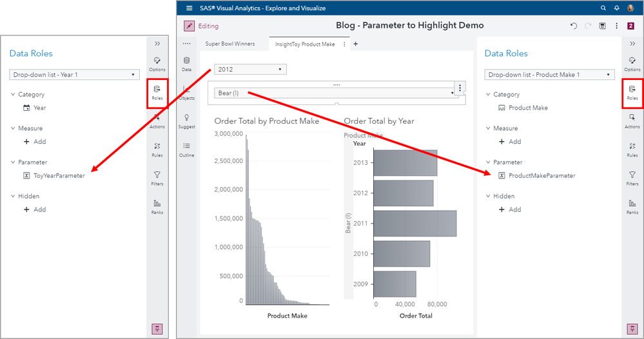Viewport: 644px width, 339px height.
Task: Open report more options menu
Action: point(616,26)
